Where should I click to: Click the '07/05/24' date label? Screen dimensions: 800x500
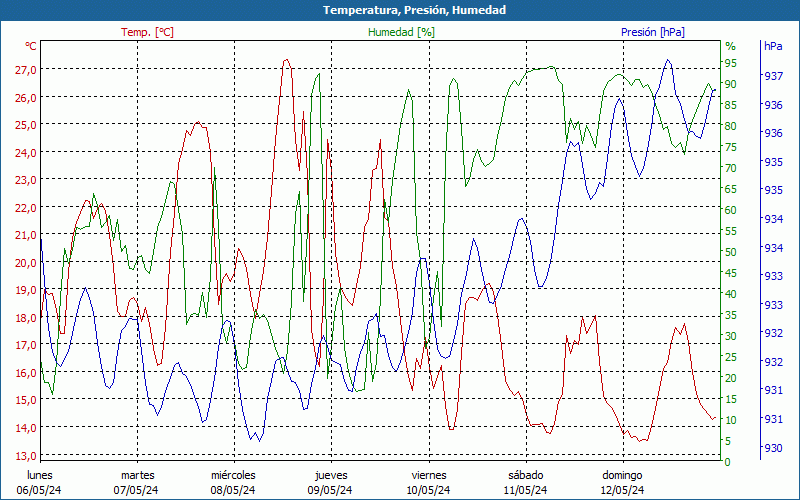(x=136, y=490)
